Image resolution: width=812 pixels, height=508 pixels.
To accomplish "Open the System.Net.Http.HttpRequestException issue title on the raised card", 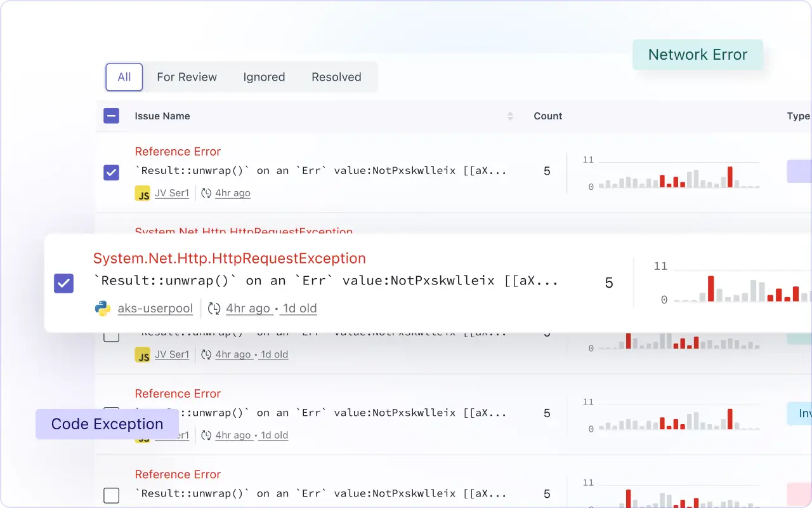I will coord(230,258).
